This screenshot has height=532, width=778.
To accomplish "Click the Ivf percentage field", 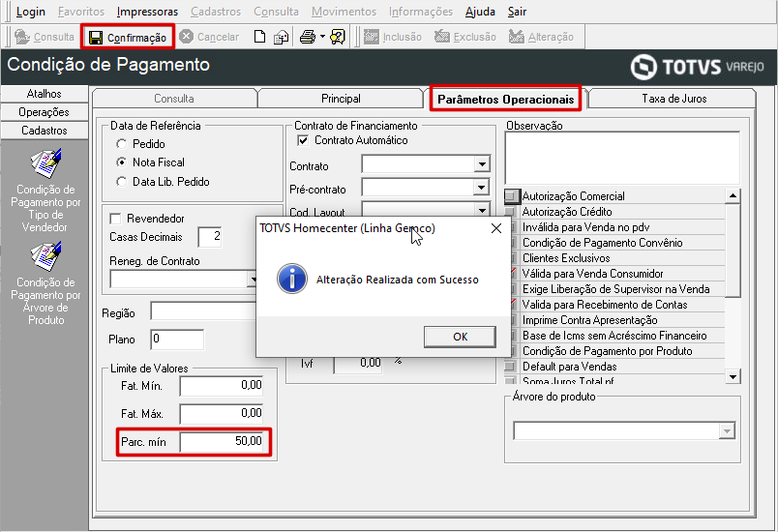I will click(358, 364).
